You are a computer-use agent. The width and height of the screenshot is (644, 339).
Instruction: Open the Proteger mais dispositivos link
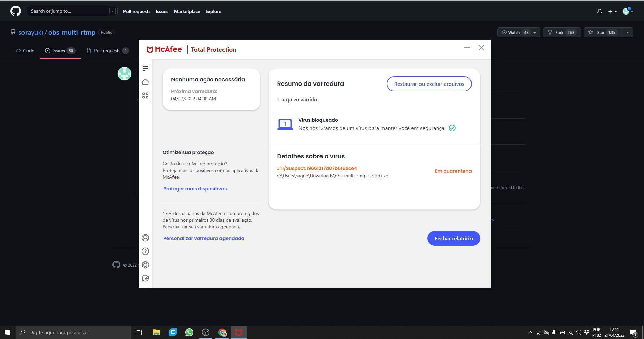(x=195, y=188)
